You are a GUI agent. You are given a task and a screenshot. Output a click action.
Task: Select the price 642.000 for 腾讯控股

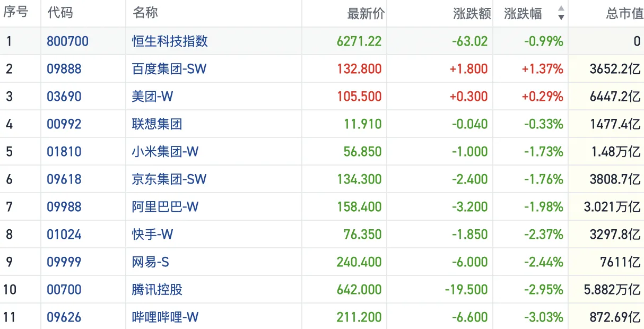pos(359,290)
